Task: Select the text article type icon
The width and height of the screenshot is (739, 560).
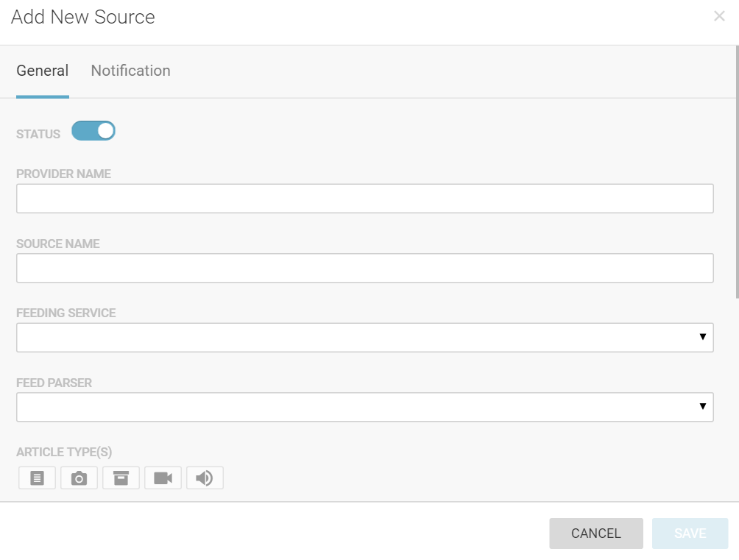Action: coord(38,478)
